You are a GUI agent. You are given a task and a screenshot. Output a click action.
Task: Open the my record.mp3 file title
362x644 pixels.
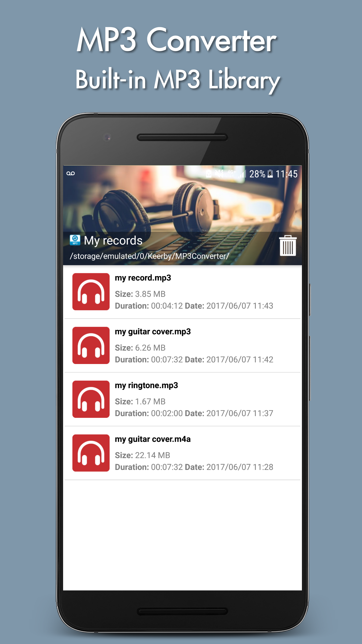tap(143, 278)
